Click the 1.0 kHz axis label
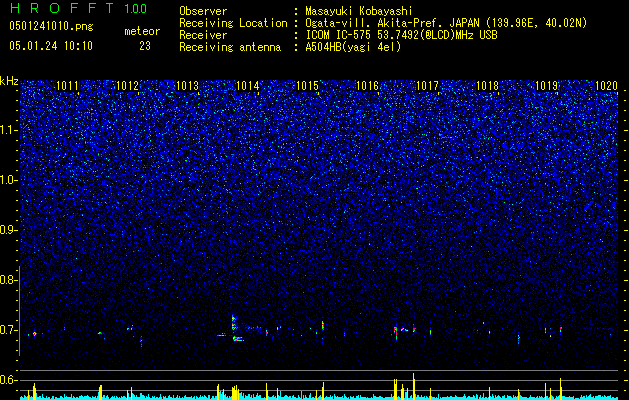 (9, 180)
